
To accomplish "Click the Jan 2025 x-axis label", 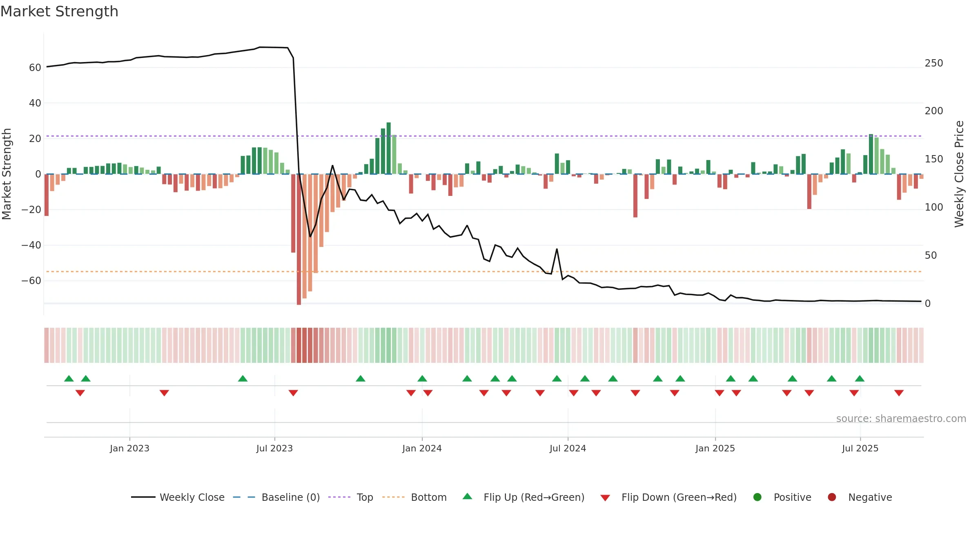I will [x=715, y=448].
